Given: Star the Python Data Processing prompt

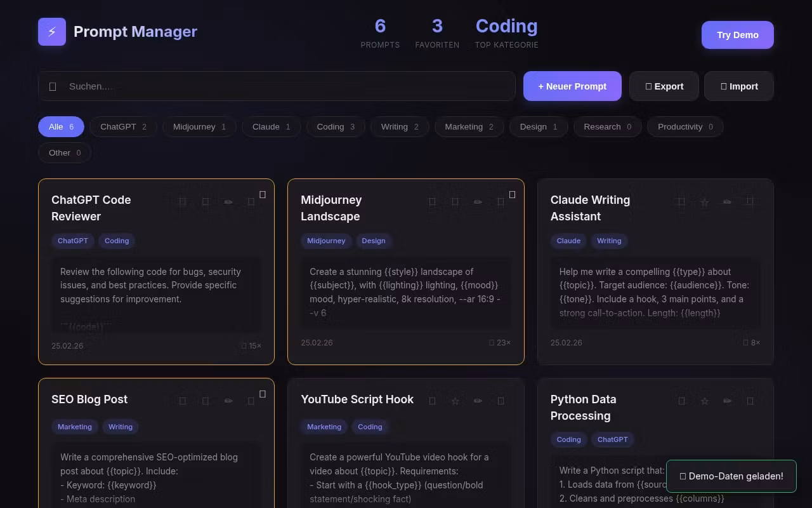Looking at the screenshot, I should coord(704,401).
